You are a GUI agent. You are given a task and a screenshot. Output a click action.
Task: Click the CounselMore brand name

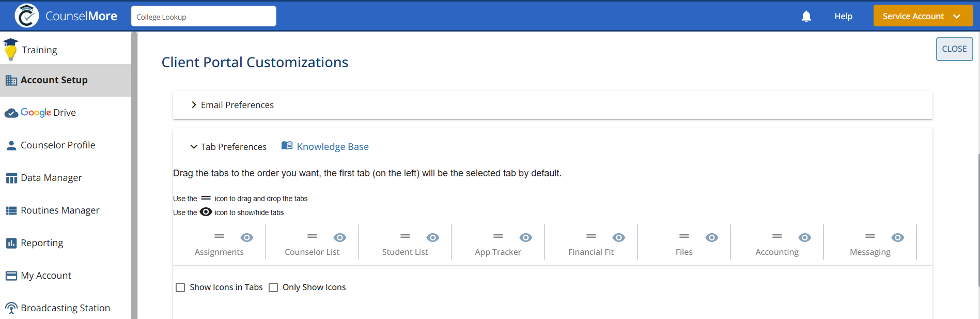point(81,16)
